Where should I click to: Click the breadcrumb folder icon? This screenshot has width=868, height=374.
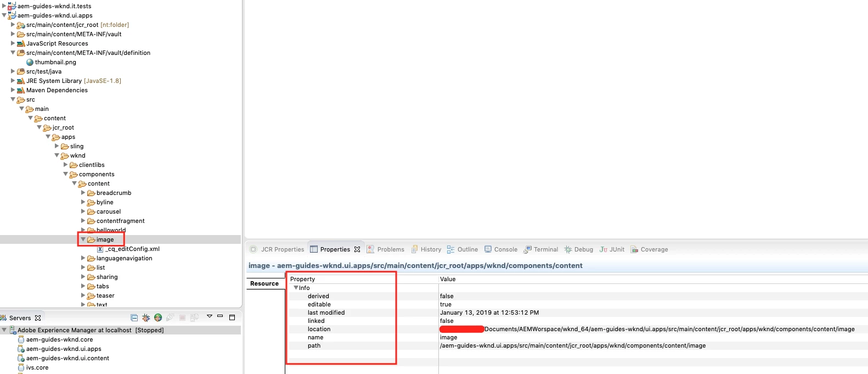[x=91, y=193]
